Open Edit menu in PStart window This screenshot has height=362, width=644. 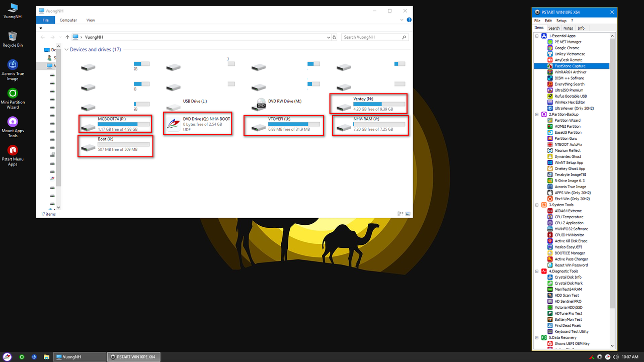548,21
